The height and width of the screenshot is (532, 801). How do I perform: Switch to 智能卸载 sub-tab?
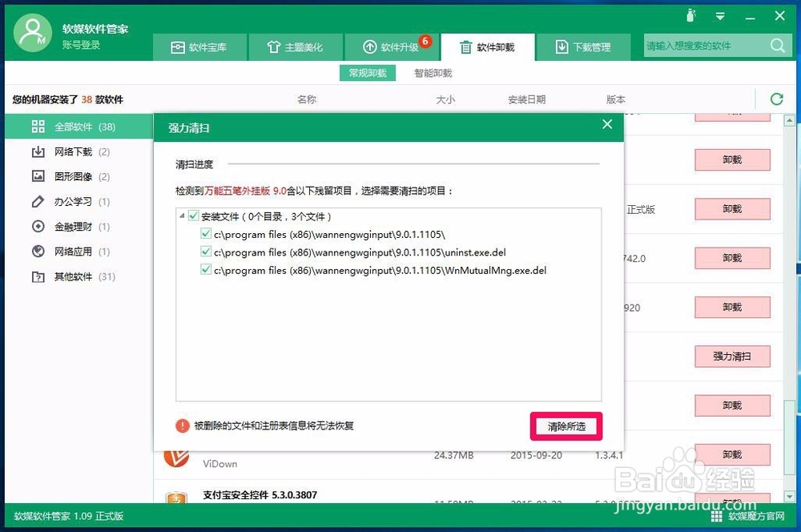coord(433,73)
